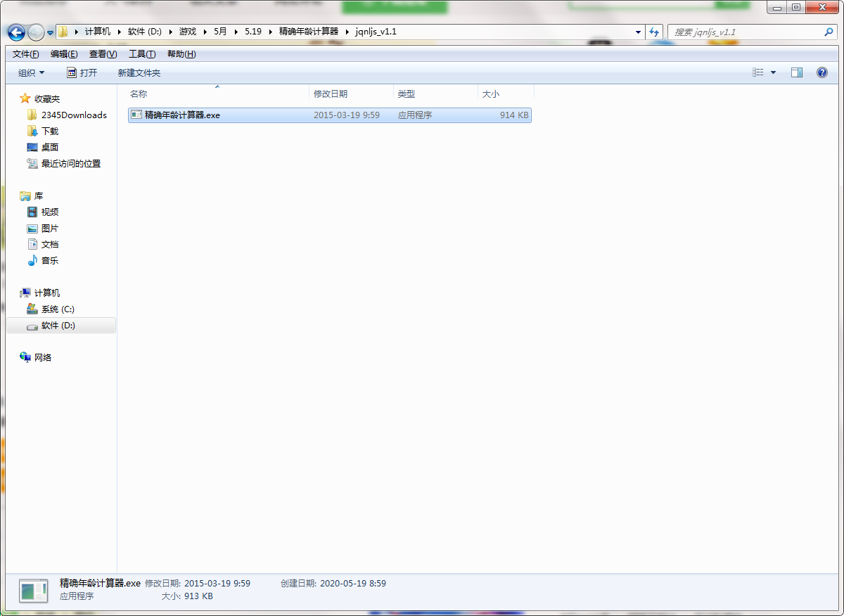Viewport: 844px width, 616px height.
Task: Open the 音乐 library
Action: point(50,261)
